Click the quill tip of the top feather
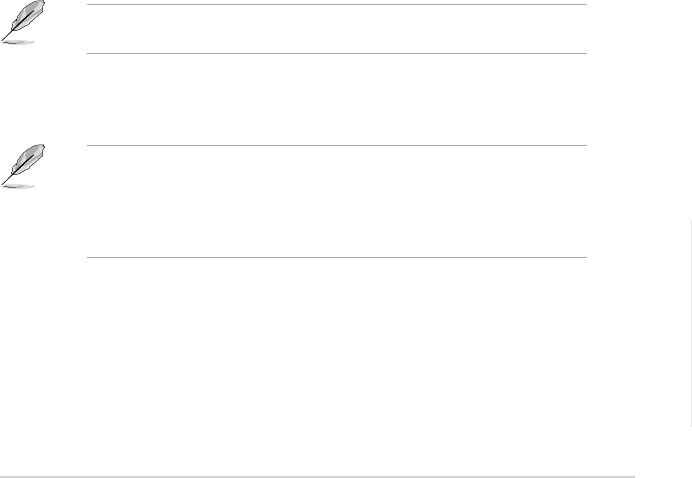 pyautogui.click(x=5, y=39)
